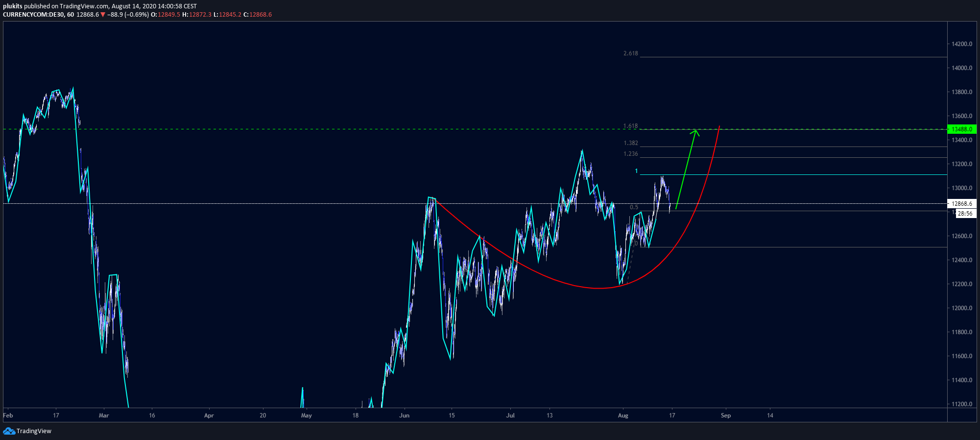Click the 12200.0 price axis value
This screenshot has height=440, width=980.
tap(962, 284)
